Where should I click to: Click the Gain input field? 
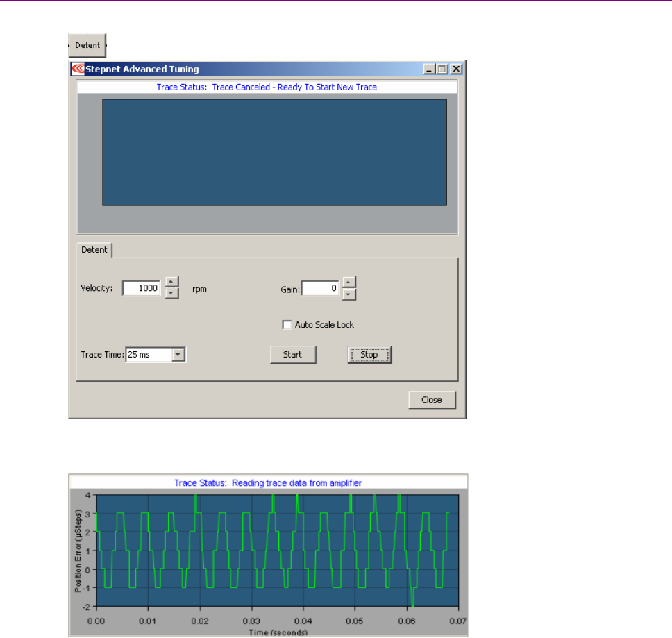click(320, 288)
